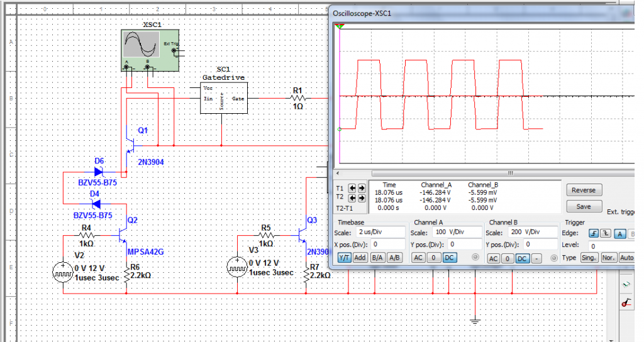Select rising edge trigger icon
The image size is (644, 342).
[594, 233]
